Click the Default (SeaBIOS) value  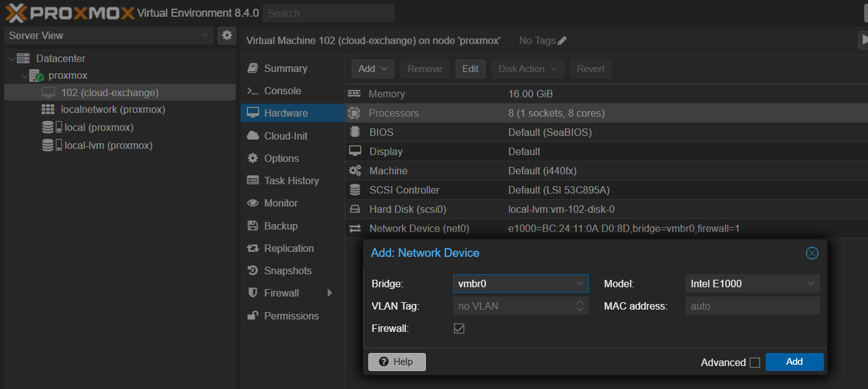click(x=550, y=132)
